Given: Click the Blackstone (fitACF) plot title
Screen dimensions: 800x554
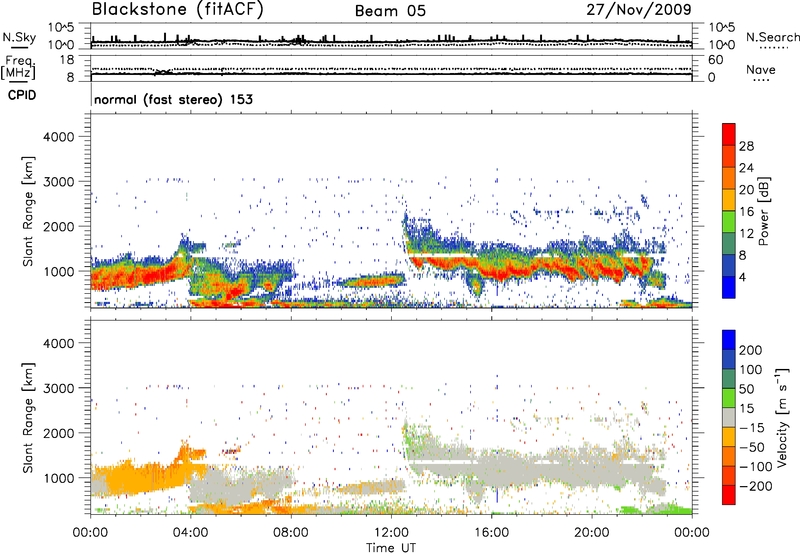Looking at the screenshot, I should tap(177, 10).
